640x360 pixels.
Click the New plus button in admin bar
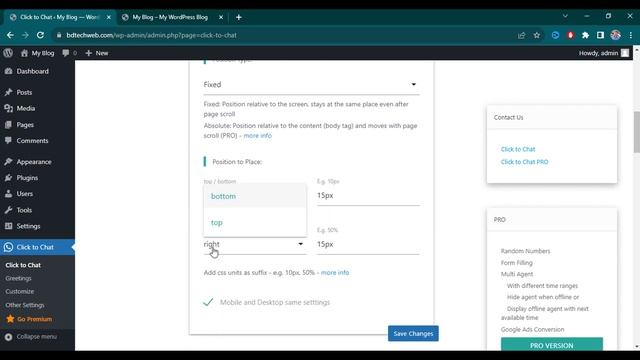[97, 53]
